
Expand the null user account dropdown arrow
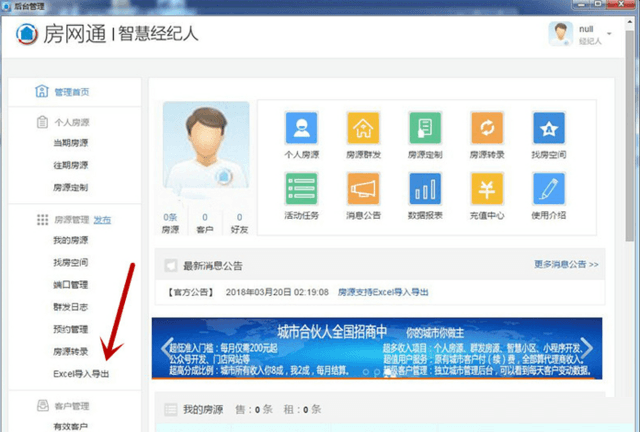coord(609,33)
